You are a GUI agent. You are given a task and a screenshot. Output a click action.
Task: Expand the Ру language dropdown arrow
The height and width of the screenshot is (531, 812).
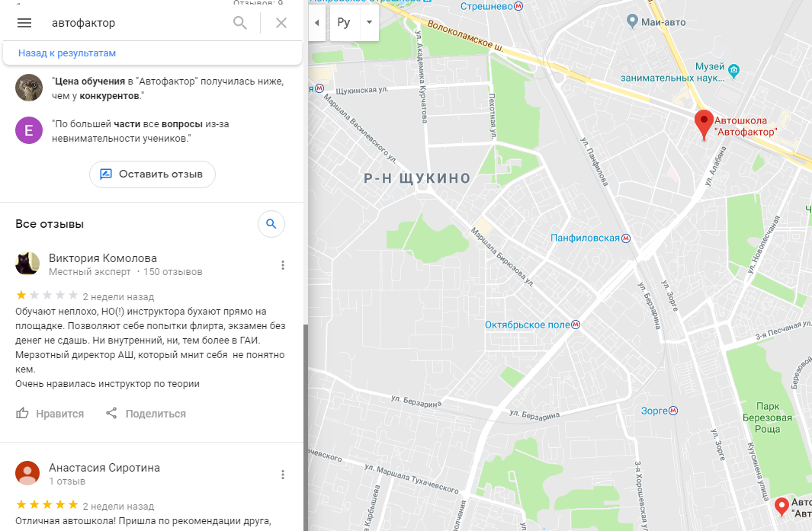tap(369, 22)
